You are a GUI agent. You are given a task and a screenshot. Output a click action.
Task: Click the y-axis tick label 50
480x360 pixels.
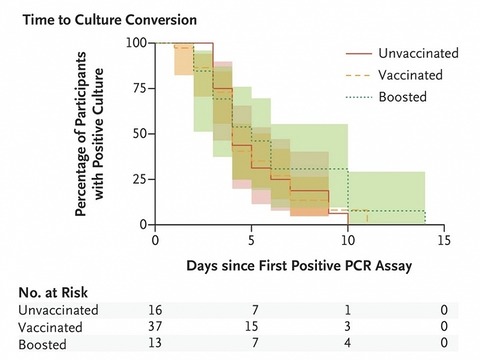pyautogui.click(x=140, y=134)
